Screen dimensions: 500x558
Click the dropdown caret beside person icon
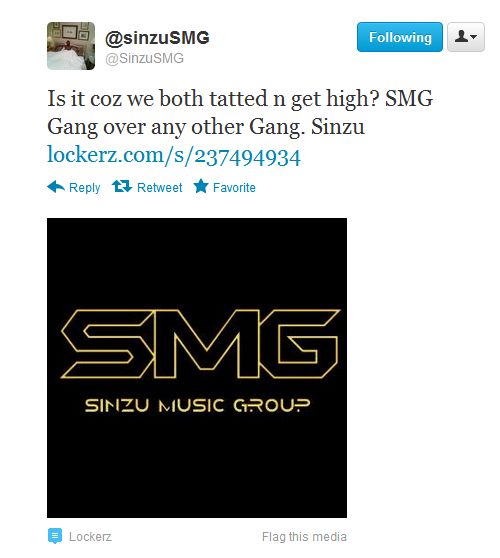474,36
